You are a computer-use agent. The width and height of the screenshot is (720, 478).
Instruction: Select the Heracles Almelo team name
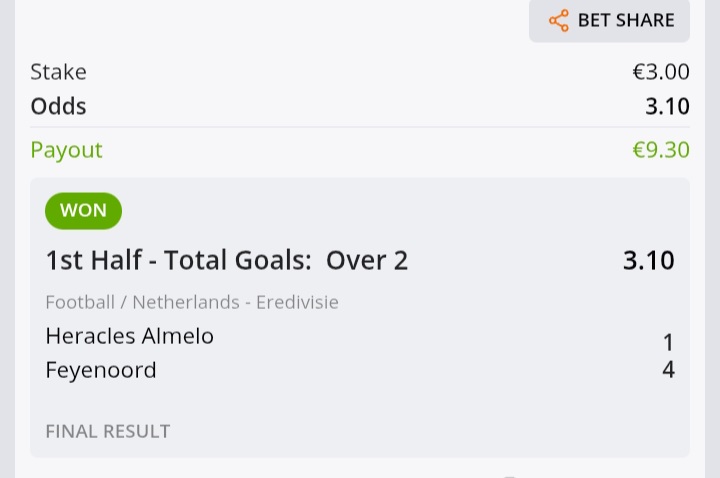click(129, 336)
